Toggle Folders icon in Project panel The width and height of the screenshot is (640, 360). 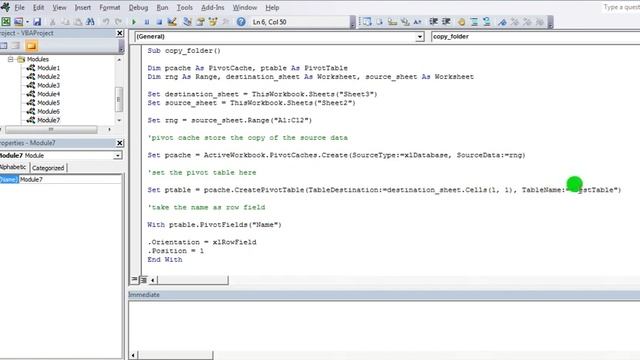(x=31, y=46)
